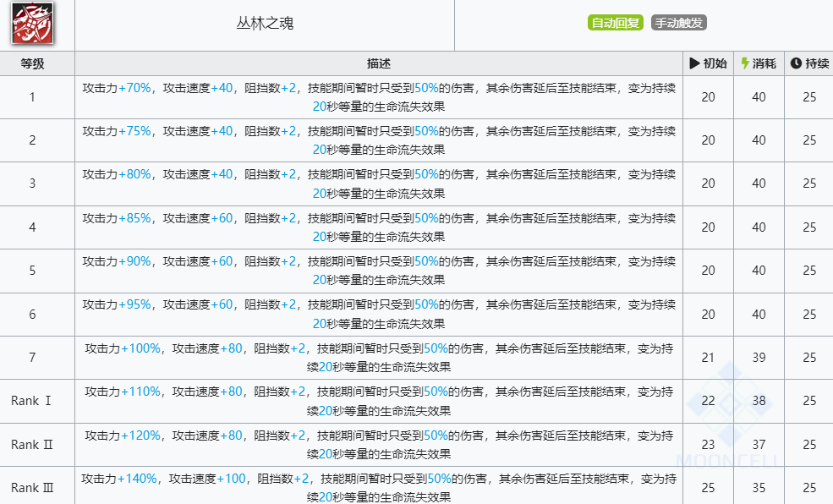Image resolution: width=833 pixels, height=504 pixels.
Task: Select the level 4 row label
Action: point(33,227)
